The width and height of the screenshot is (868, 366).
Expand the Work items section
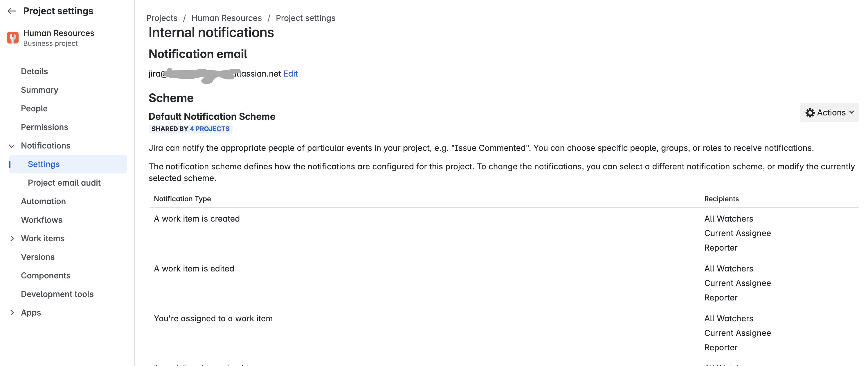(12, 238)
